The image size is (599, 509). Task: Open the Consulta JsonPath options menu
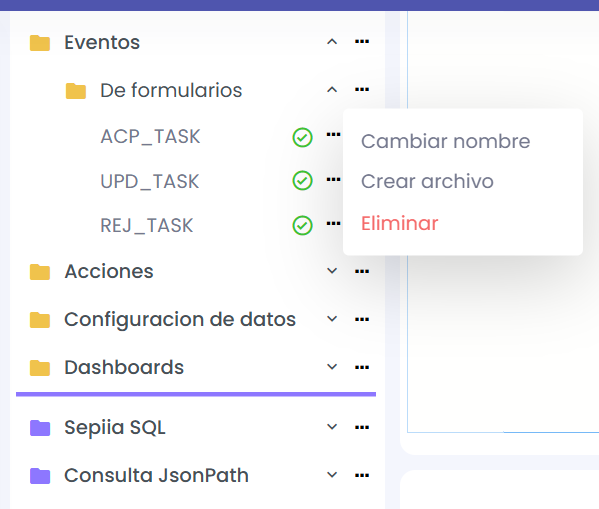(x=362, y=475)
